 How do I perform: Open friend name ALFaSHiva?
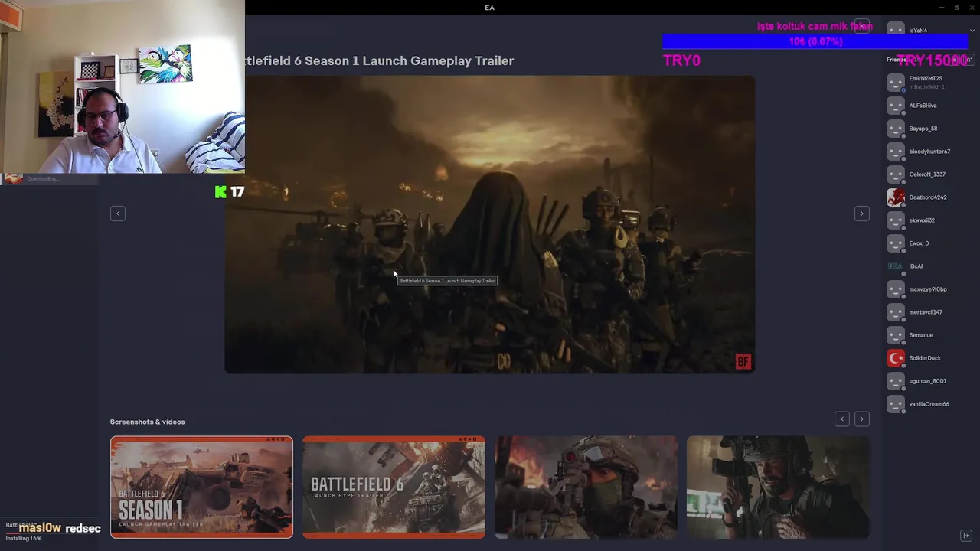click(x=923, y=106)
